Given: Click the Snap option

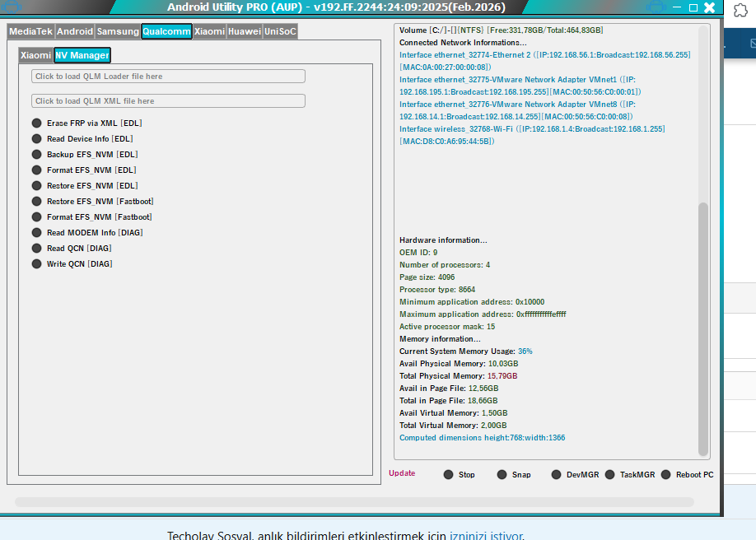Looking at the screenshot, I should [x=514, y=475].
